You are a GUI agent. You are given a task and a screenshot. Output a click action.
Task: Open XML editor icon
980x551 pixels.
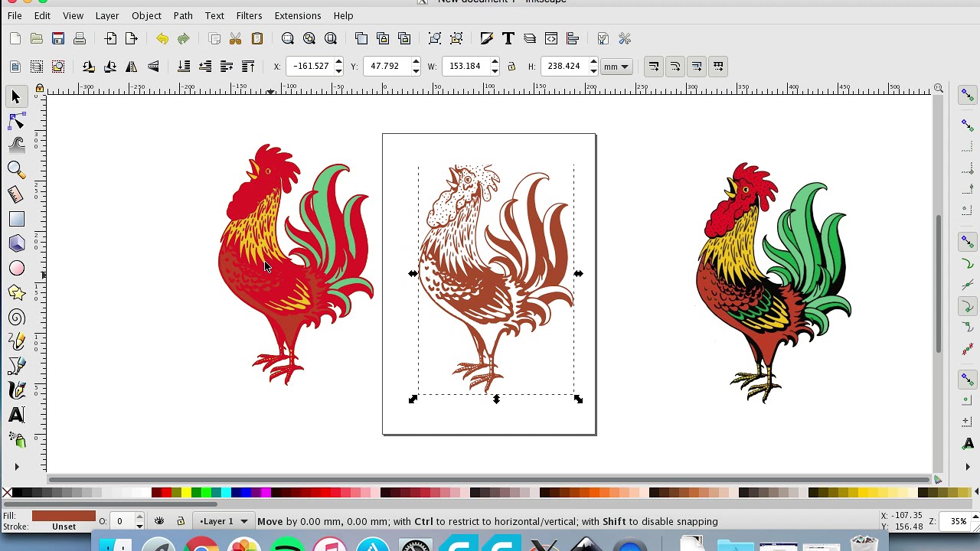[x=550, y=38]
